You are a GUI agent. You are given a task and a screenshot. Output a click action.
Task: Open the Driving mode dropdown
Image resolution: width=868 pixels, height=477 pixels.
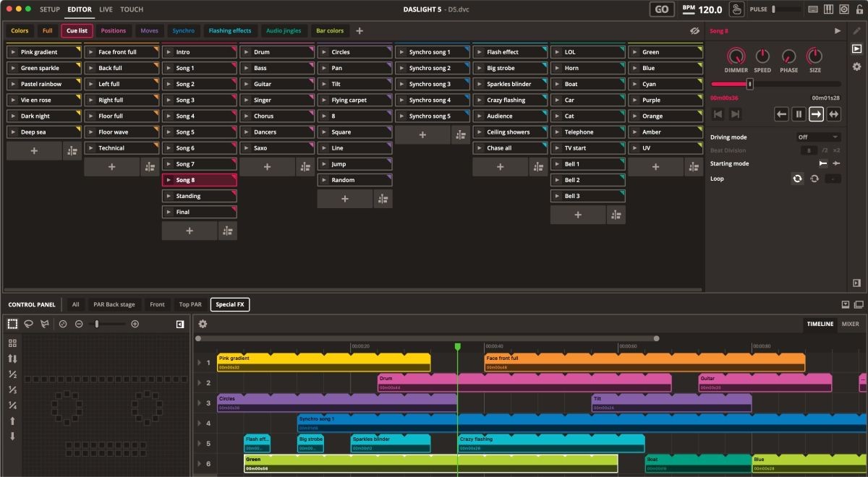coord(817,137)
